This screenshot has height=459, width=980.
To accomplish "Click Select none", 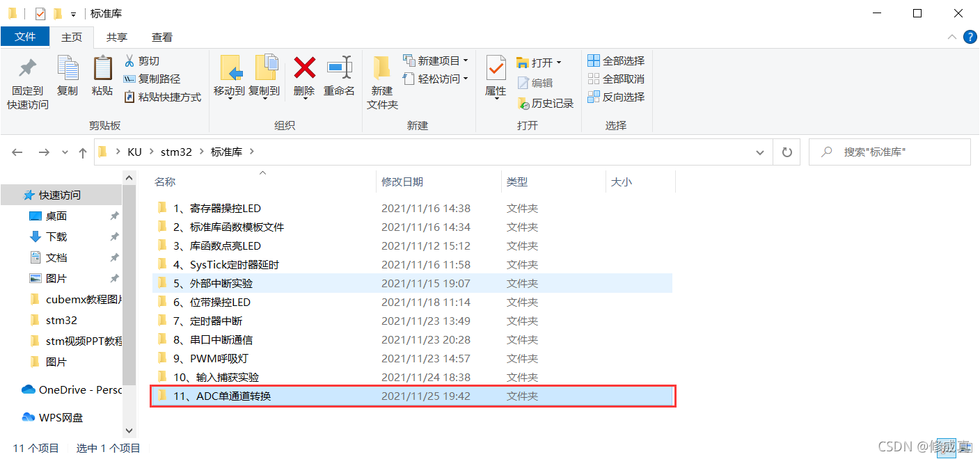I will pyautogui.click(x=616, y=79).
